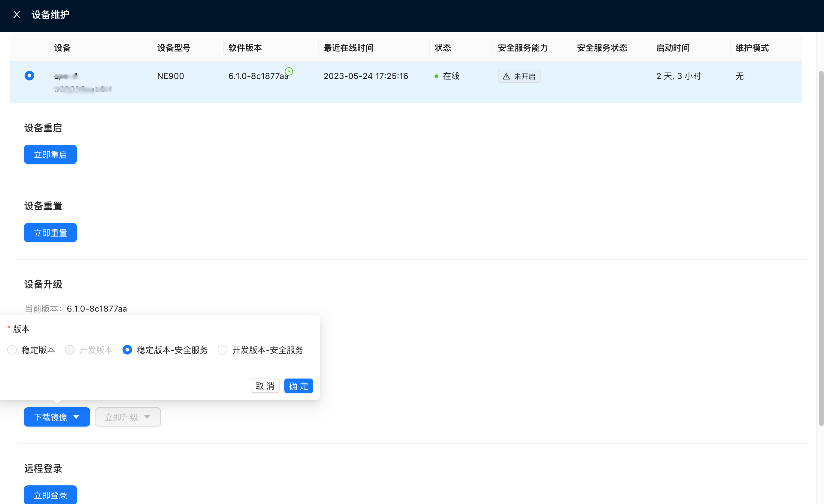This screenshot has width=824, height=504.
Task: Click the 立即重启 button
Action: click(50, 154)
